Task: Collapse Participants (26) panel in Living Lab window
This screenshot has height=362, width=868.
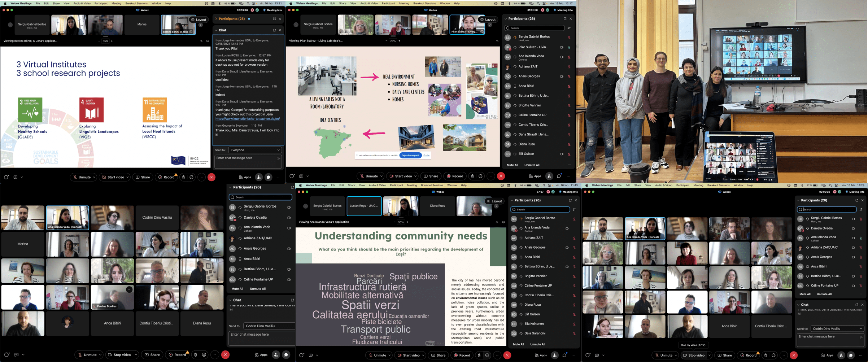Action: tap(506, 19)
